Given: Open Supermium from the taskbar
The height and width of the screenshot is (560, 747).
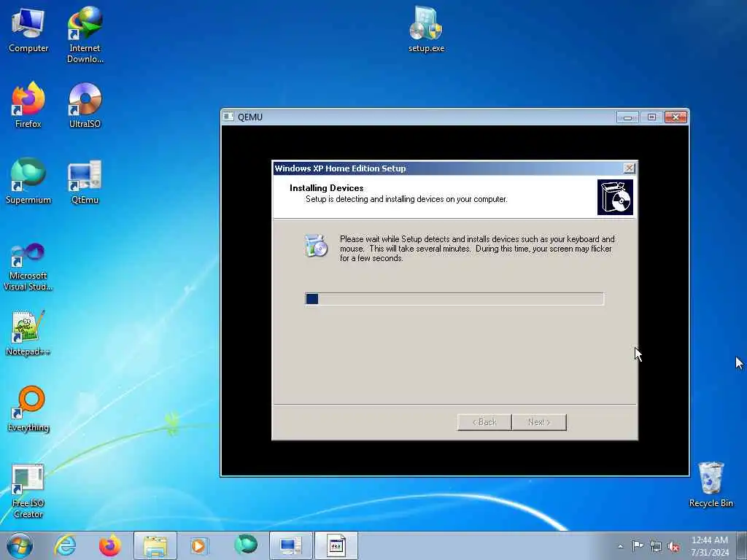Looking at the screenshot, I should coord(246,545).
